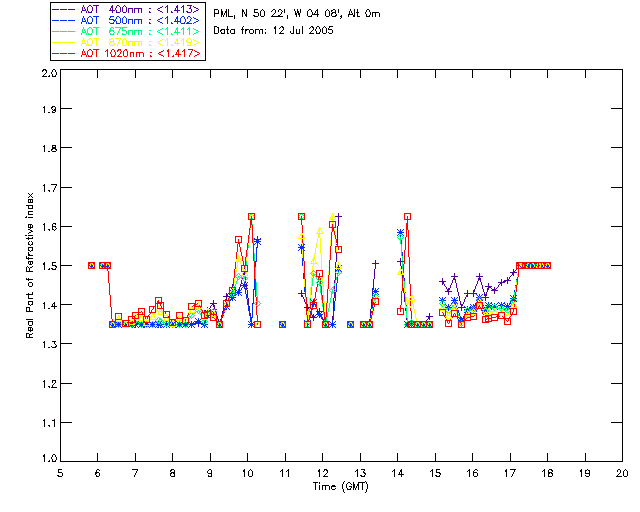Click the x-axis hour label 17
The width and height of the screenshot is (640, 512).
point(510,473)
